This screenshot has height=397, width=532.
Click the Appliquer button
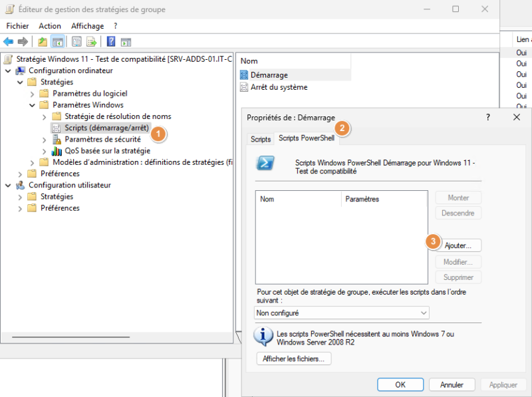[x=503, y=385]
